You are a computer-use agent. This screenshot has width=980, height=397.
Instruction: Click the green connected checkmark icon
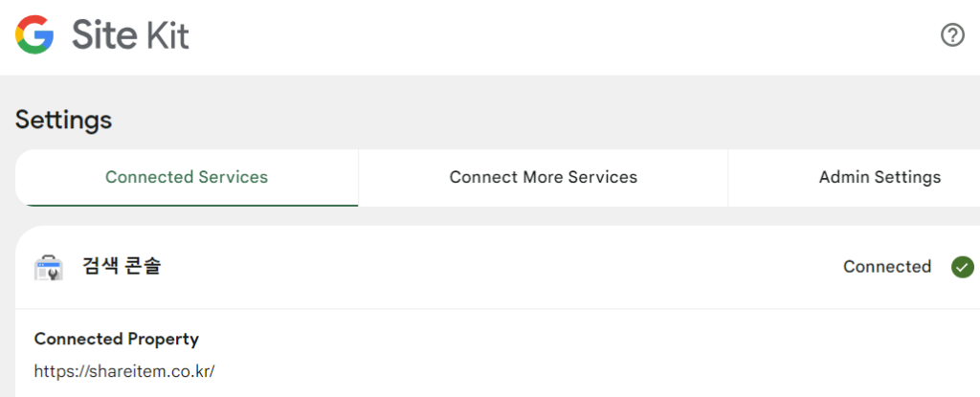coord(963,267)
